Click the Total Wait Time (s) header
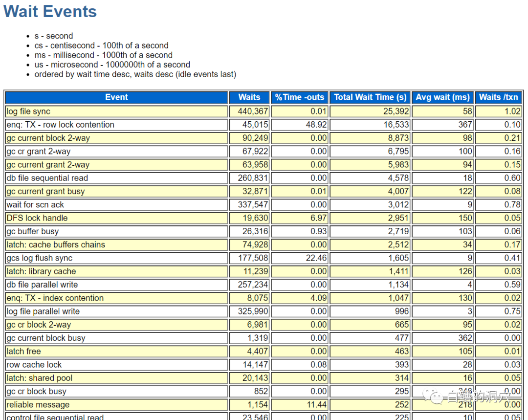This screenshot has width=528, height=420. click(370, 97)
